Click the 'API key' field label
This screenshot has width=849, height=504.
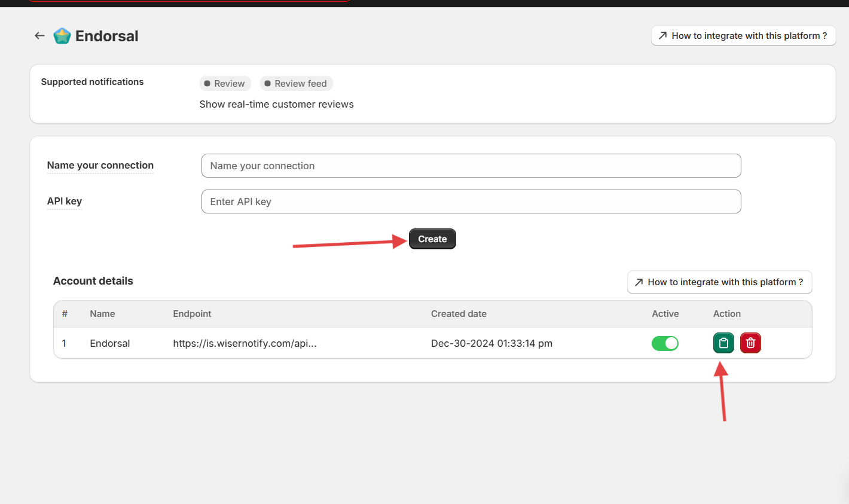coord(65,201)
